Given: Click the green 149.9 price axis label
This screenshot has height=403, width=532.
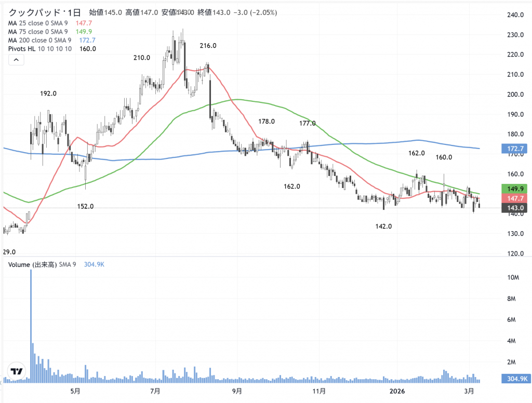Looking at the screenshot, I should click(x=514, y=189).
